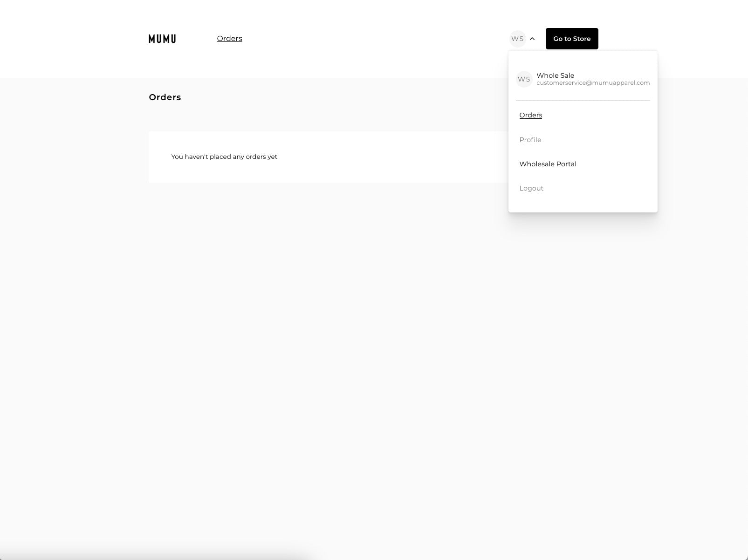This screenshot has height=560, width=748.
Task: Click the blank area above Whole Sale in the dropdown
Action: coord(583,61)
